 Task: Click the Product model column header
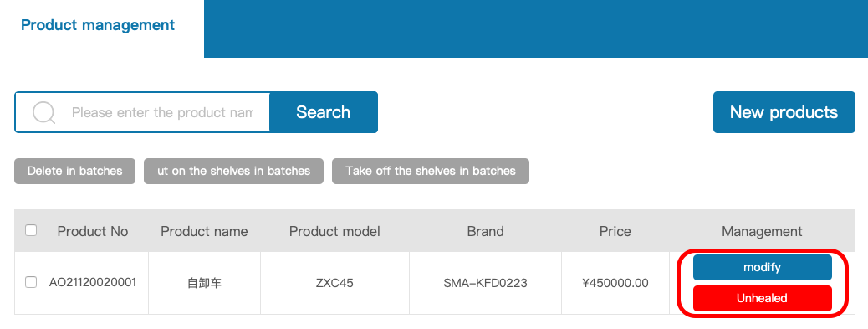click(334, 231)
